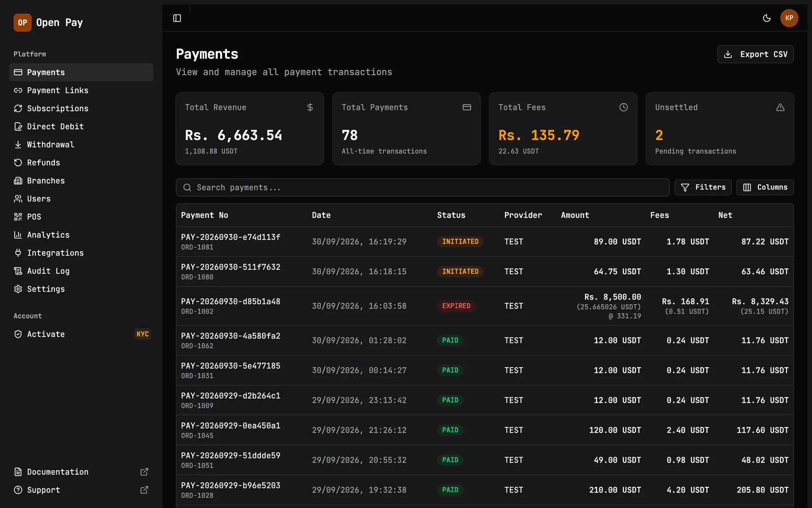Go to Subscriptions page
812x508 pixels.
click(x=81, y=109)
